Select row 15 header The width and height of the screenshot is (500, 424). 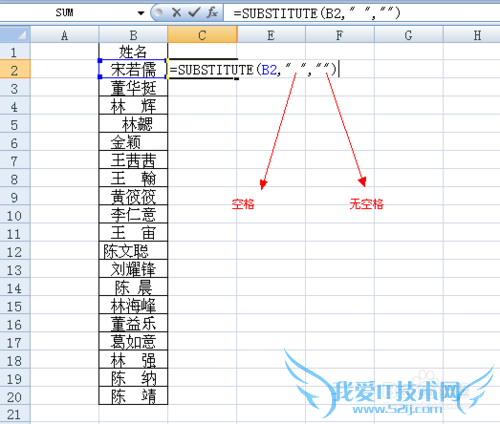click(15, 305)
